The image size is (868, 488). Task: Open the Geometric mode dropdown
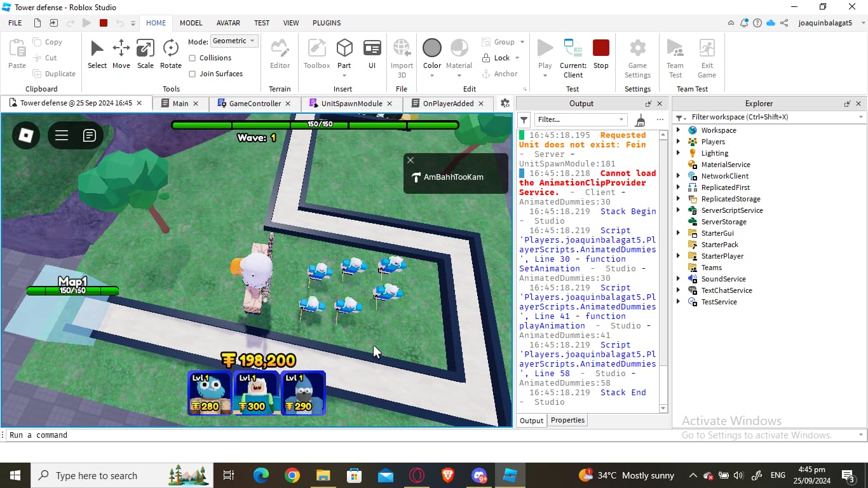[234, 40]
